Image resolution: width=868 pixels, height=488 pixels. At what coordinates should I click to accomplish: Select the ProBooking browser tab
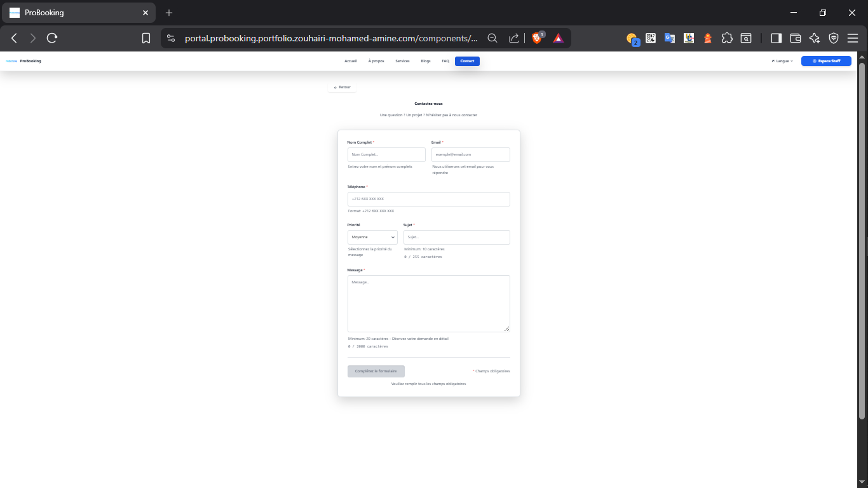point(79,13)
